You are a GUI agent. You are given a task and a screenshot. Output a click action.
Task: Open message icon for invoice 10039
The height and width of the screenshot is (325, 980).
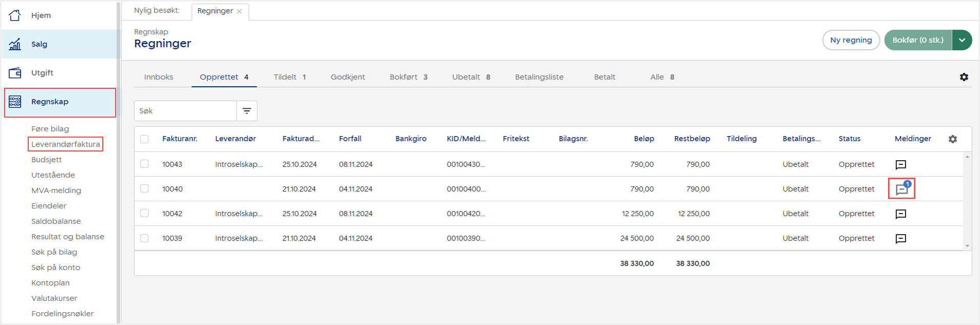(x=900, y=238)
